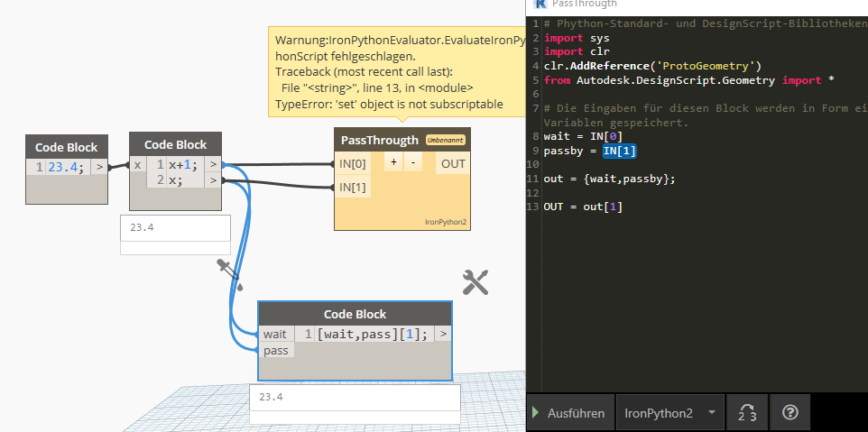Image resolution: width=868 pixels, height=432 pixels.
Task: Add an input port with the plus button
Action: [393, 162]
